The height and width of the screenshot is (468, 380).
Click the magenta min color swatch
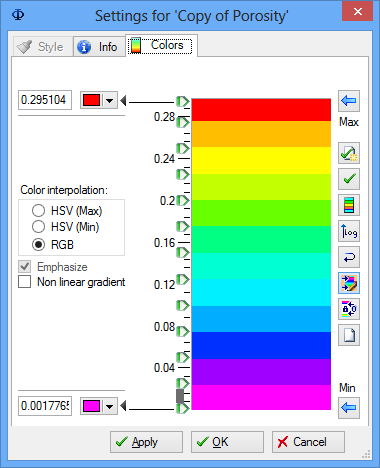pos(92,406)
